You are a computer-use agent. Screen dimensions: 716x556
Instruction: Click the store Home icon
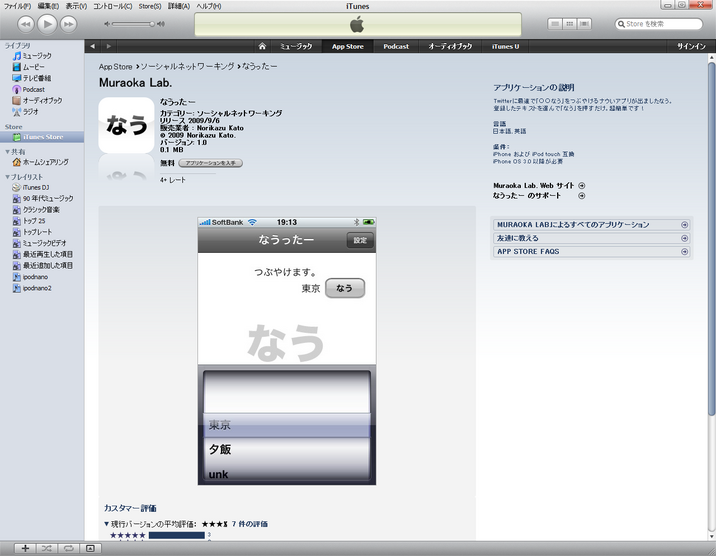pos(262,46)
